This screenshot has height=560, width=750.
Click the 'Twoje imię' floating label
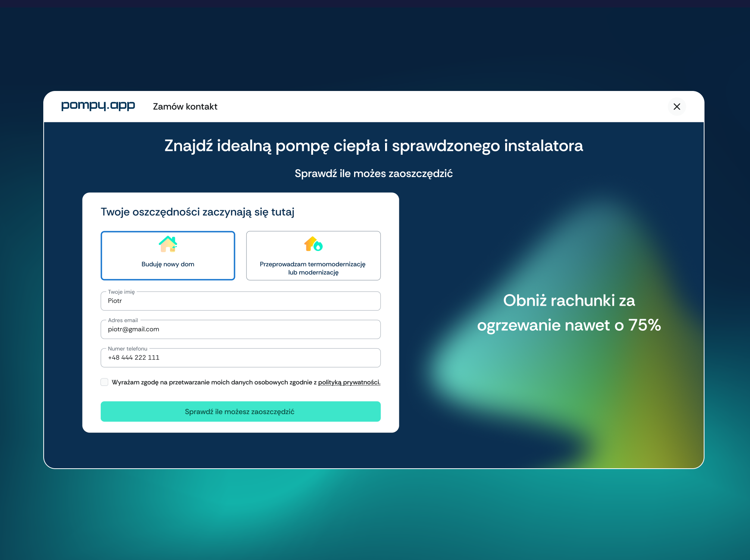[x=121, y=292]
